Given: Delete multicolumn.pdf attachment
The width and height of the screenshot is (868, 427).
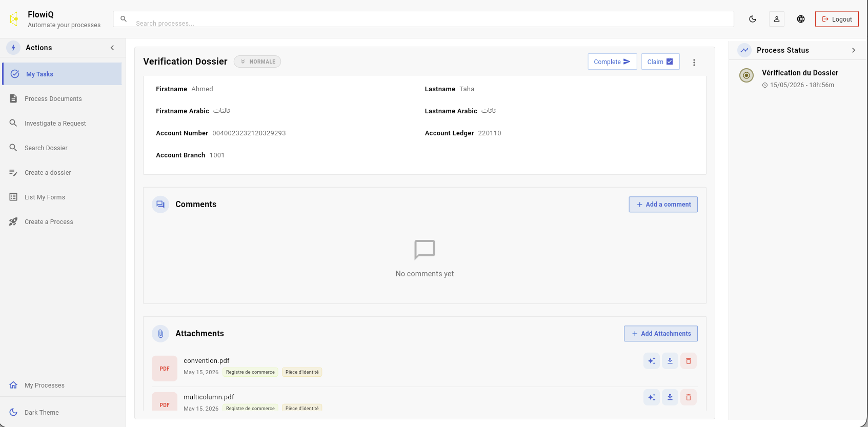Looking at the screenshot, I should point(689,397).
